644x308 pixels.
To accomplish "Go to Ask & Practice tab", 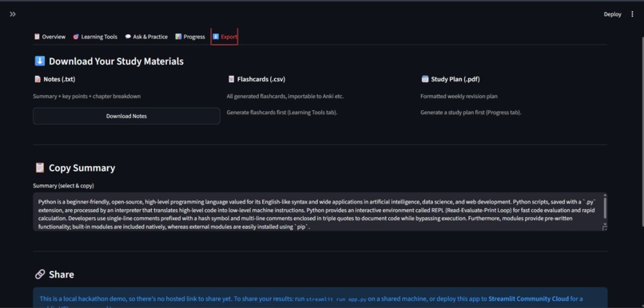I will pyautogui.click(x=147, y=37).
